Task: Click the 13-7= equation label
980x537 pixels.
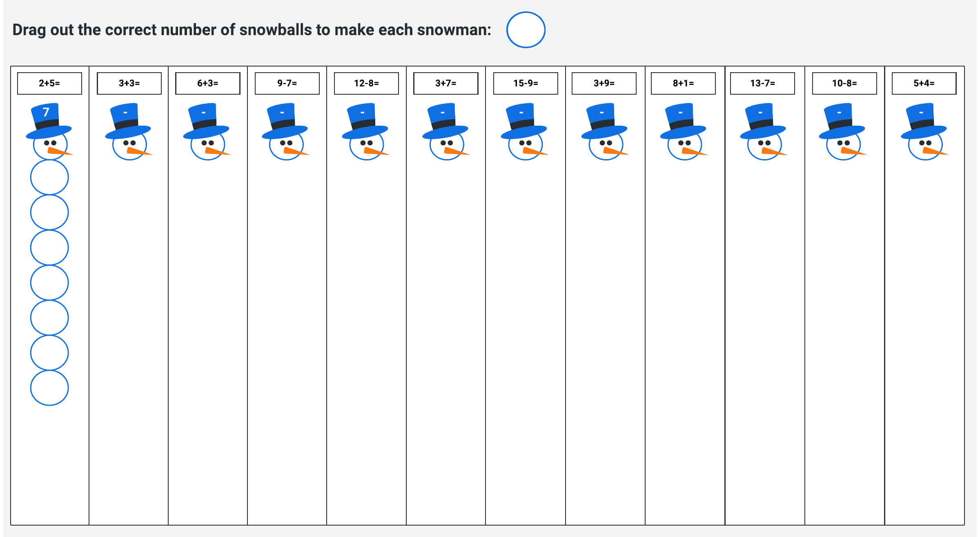Action: coord(762,83)
